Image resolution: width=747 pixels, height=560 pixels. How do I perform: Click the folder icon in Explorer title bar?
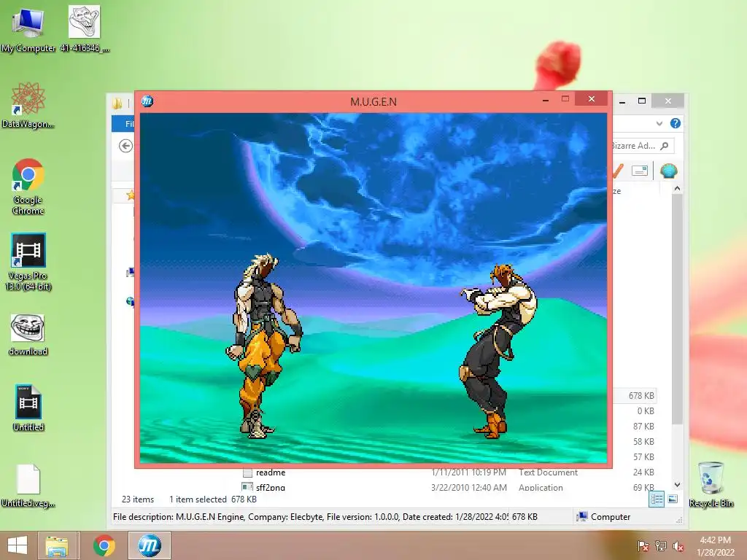click(117, 103)
